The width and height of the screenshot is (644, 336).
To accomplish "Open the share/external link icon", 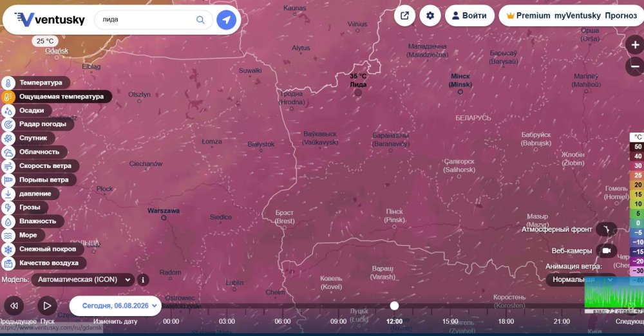I will tap(404, 15).
